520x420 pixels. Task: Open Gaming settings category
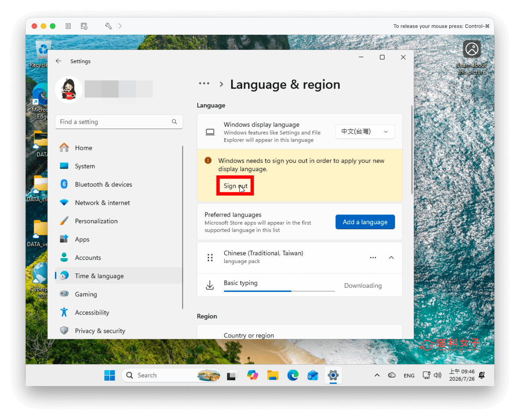coord(119,294)
